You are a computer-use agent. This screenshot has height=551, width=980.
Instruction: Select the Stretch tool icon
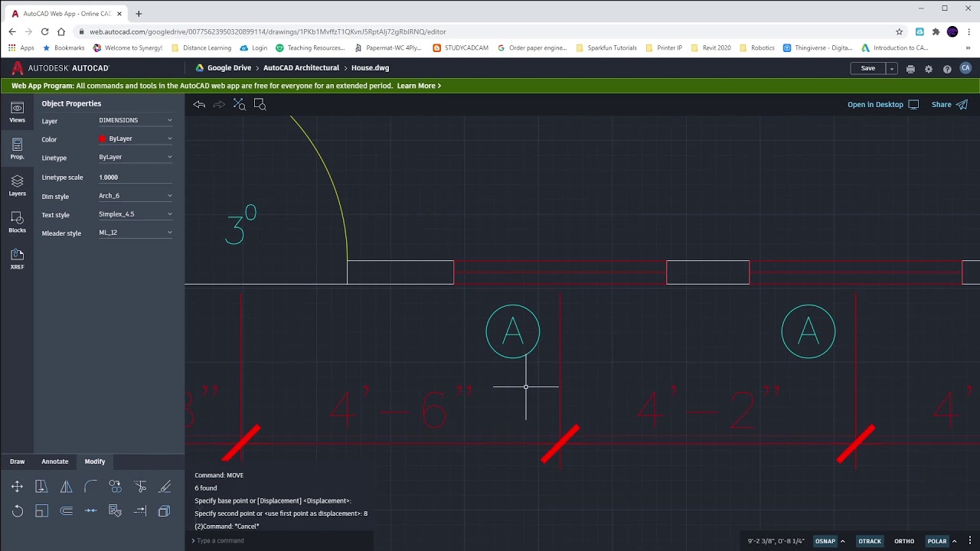(41, 487)
